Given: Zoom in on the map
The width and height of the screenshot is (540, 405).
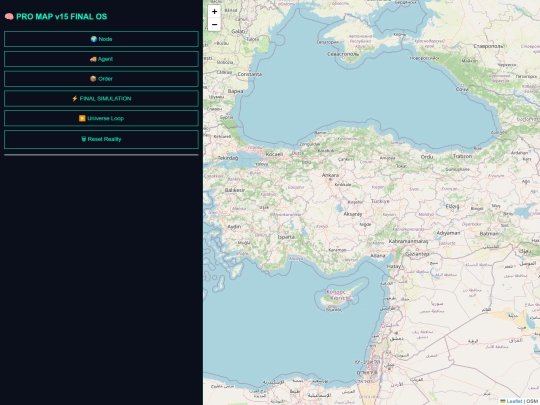Looking at the screenshot, I should point(214,11).
